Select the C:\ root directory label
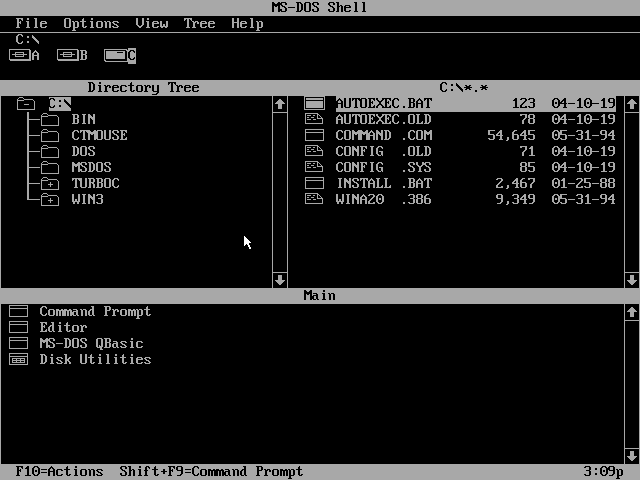 point(60,104)
